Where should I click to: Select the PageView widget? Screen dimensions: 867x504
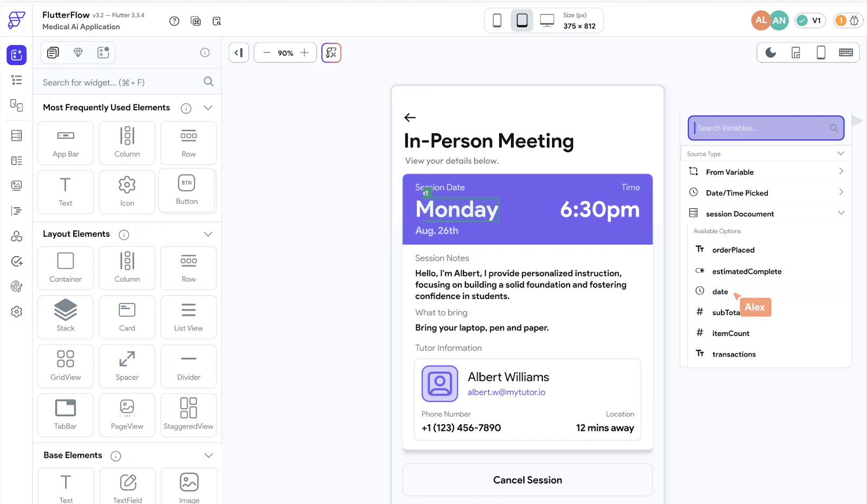click(127, 415)
